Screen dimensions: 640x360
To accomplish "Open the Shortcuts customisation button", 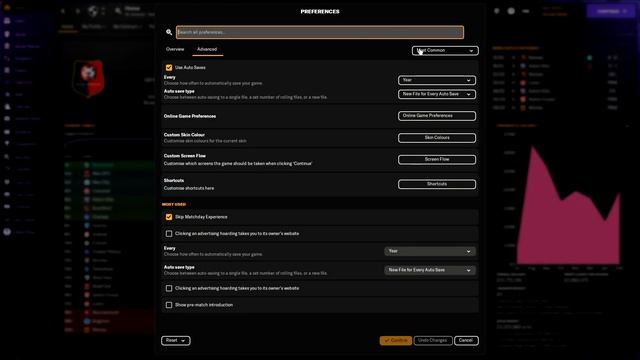I will 437,184.
